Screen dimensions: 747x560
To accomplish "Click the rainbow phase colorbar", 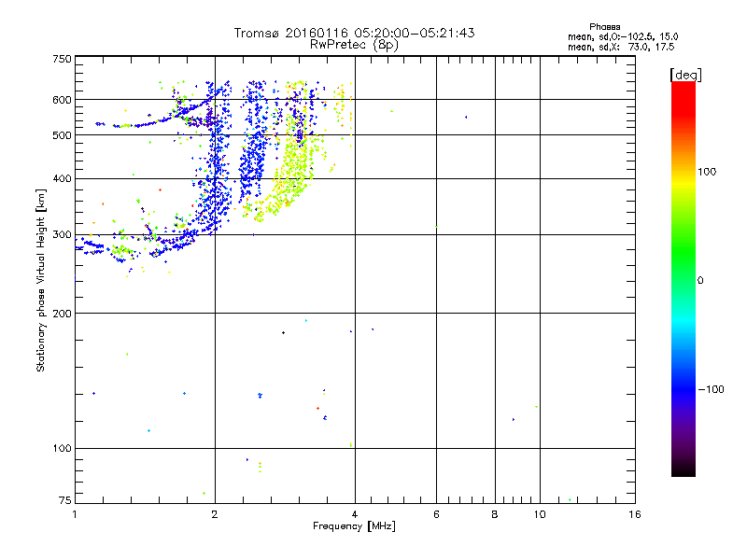I will pos(684,278).
